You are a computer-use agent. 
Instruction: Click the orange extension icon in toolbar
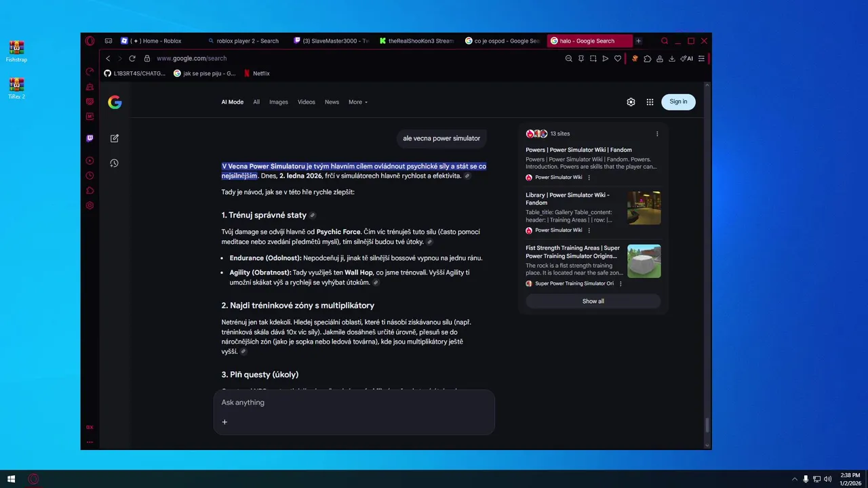[x=635, y=58]
